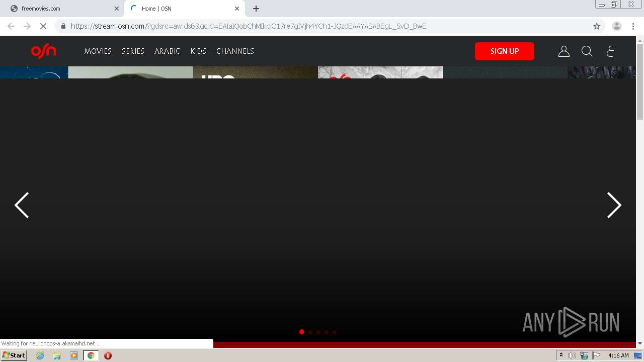
Task: Close the Home | OSN tab
Action: (237, 9)
